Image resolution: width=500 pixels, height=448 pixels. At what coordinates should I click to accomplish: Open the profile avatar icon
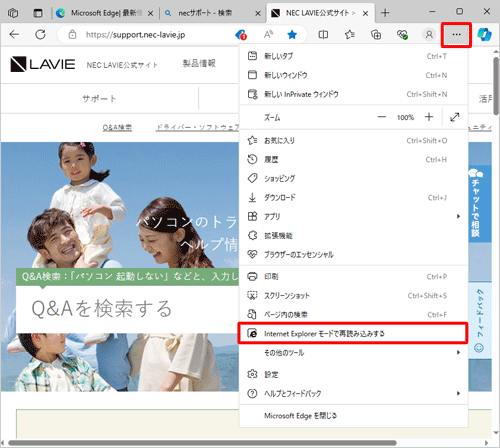(x=429, y=34)
